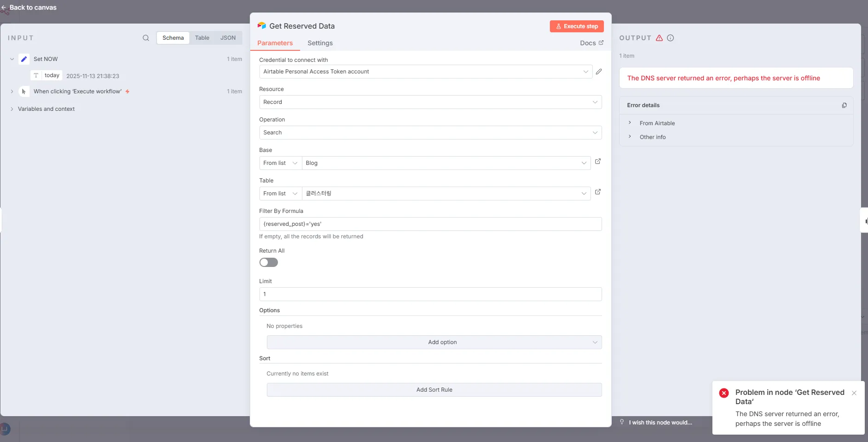Click the Filter By Formula input field
The image size is (868, 442).
[430, 224]
